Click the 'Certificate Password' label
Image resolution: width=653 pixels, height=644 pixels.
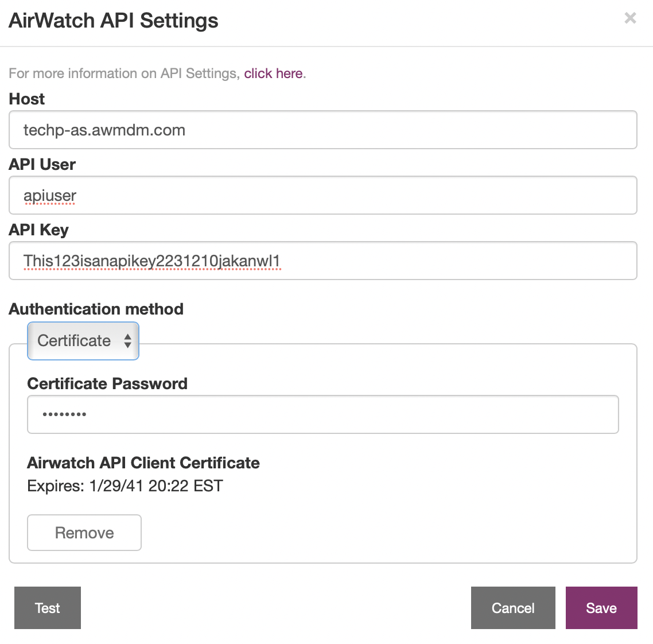pyautogui.click(x=107, y=383)
